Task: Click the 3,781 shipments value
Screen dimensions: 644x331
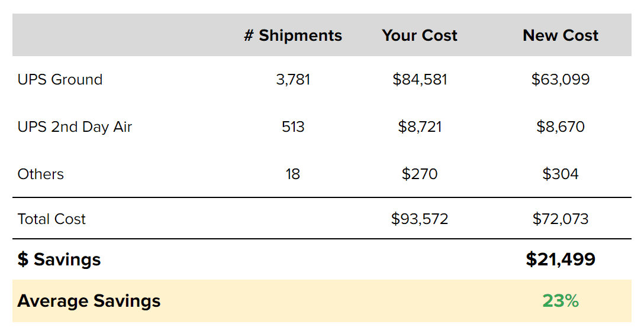Action: 293,80
